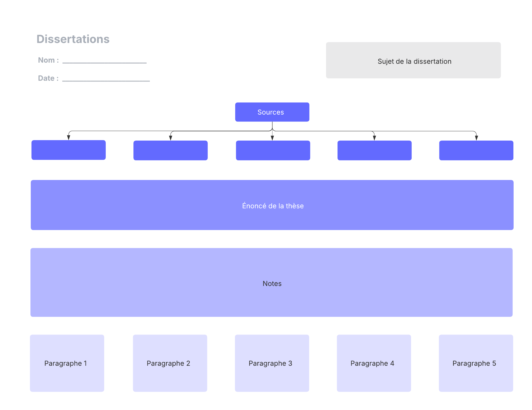Click the fifth blank source box
Viewport: 532px width, 410px height.
(476, 150)
